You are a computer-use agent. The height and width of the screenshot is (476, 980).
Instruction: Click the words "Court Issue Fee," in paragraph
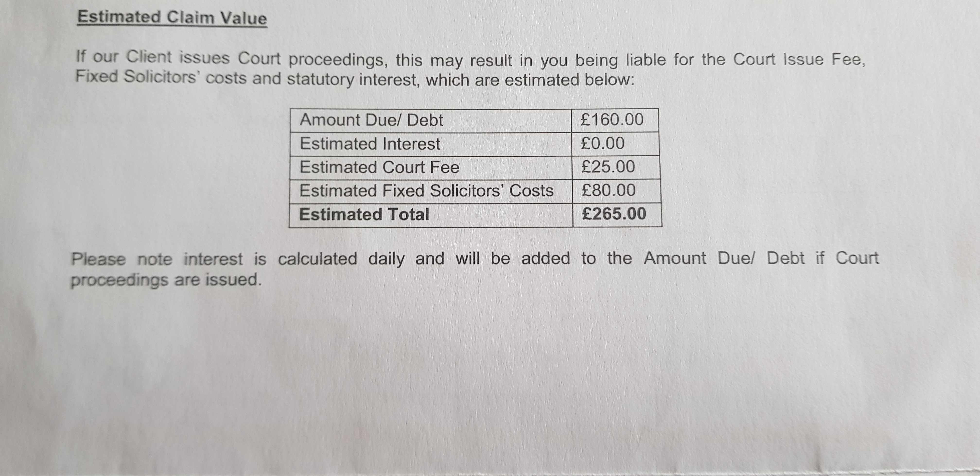tap(799, 60)
